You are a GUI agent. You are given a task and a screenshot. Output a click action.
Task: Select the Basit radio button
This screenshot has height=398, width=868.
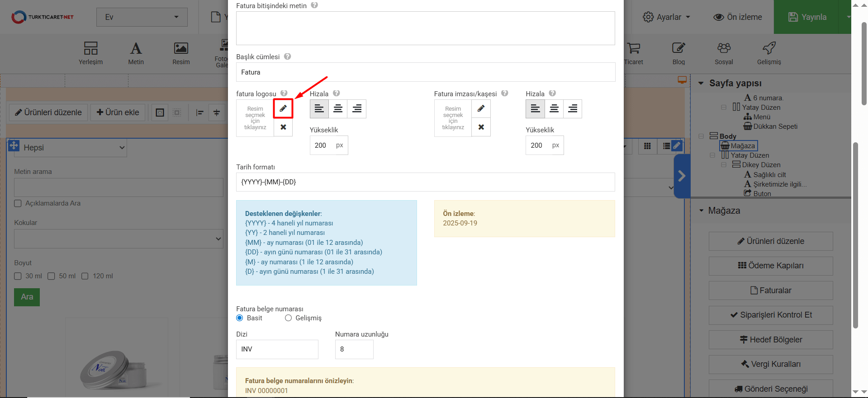click(240, 318)
